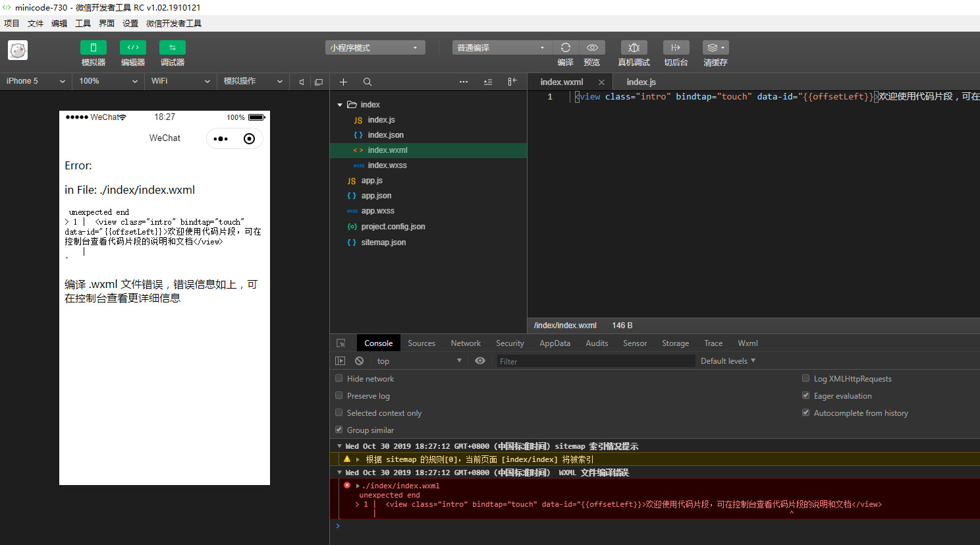Switch to the Storage tab
This screenshot has width=980, height=545.
point(675,343)
